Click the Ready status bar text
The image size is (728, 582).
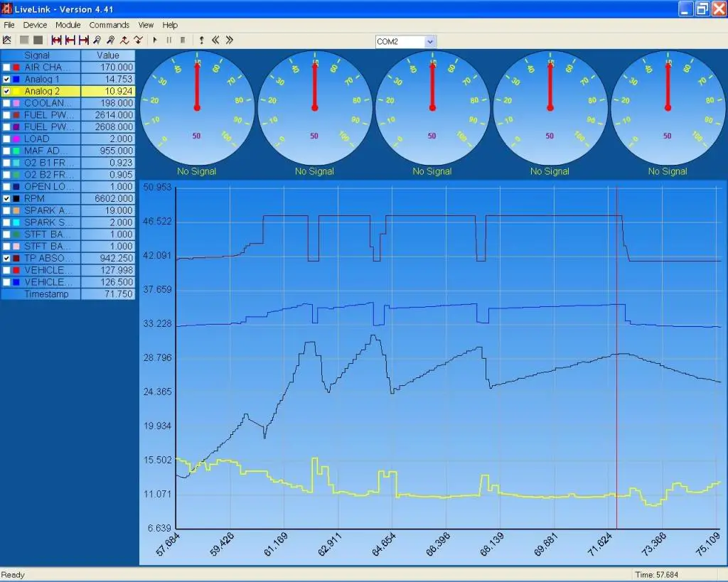13,575
